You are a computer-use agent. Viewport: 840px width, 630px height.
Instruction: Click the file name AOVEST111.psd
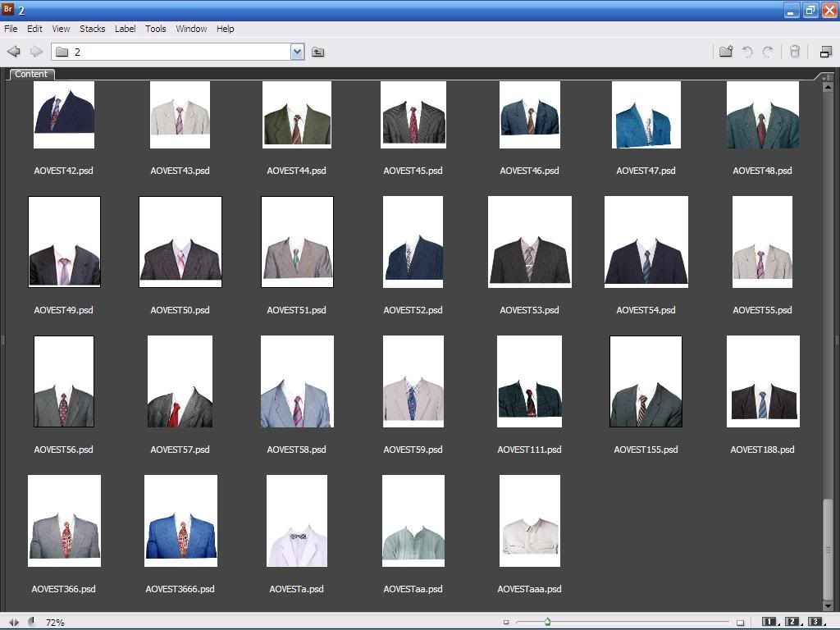click(x=529, y=450)
